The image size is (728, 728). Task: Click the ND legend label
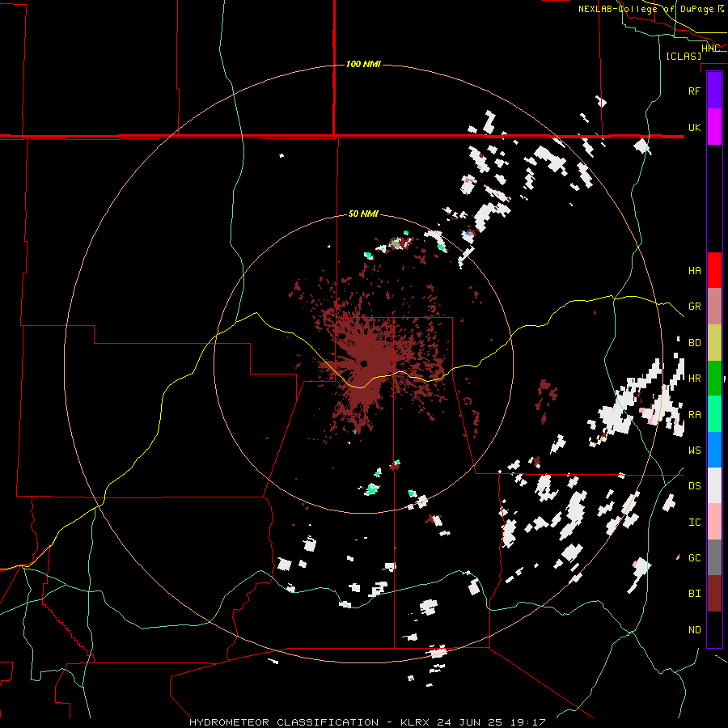pyautogui.click(x=695, y=630)
